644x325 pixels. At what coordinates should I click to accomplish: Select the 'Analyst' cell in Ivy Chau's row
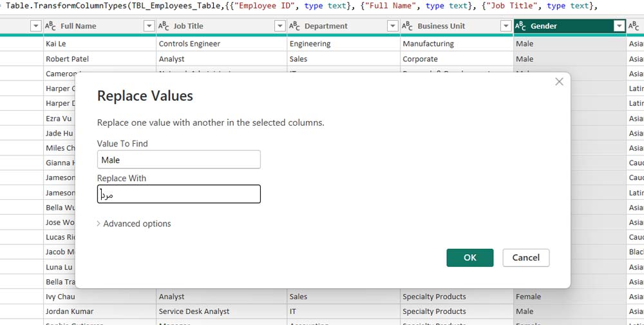pyautogui.click(x=222, y=297)
